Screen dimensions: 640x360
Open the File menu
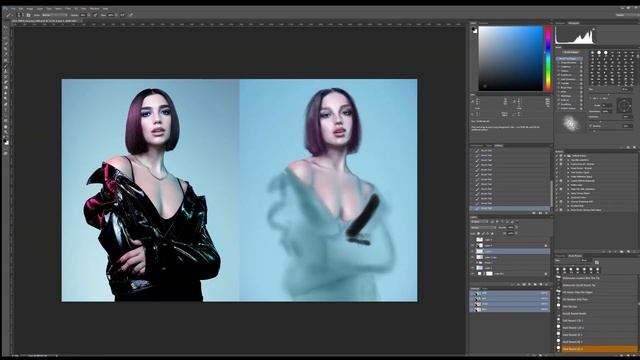[13, 9]
